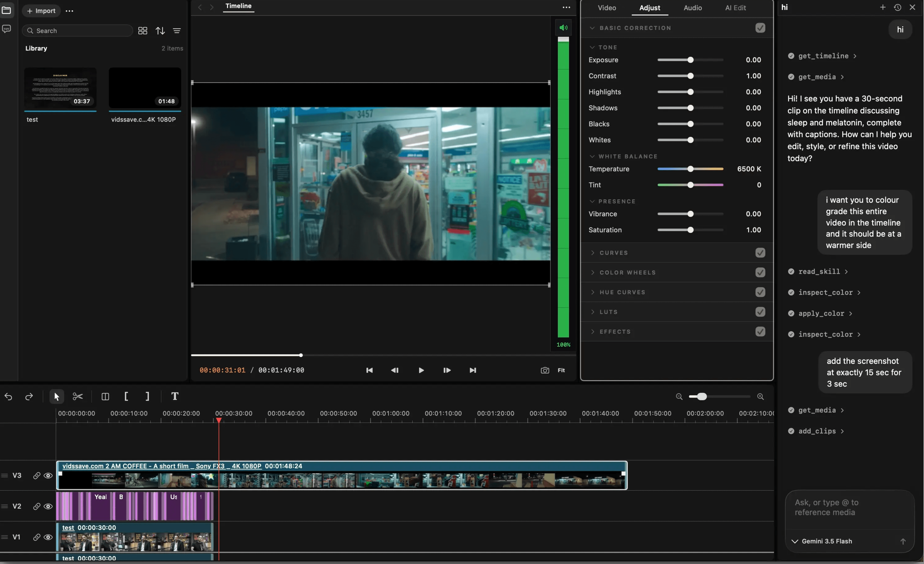Play the timeline preview
This screenshot has height=564, width=924.
point(421,370)
